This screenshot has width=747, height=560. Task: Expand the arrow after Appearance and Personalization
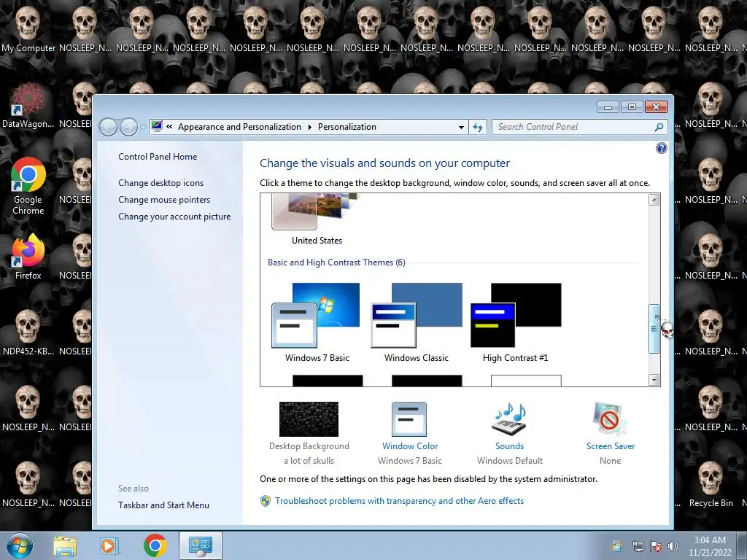[309, 127]
